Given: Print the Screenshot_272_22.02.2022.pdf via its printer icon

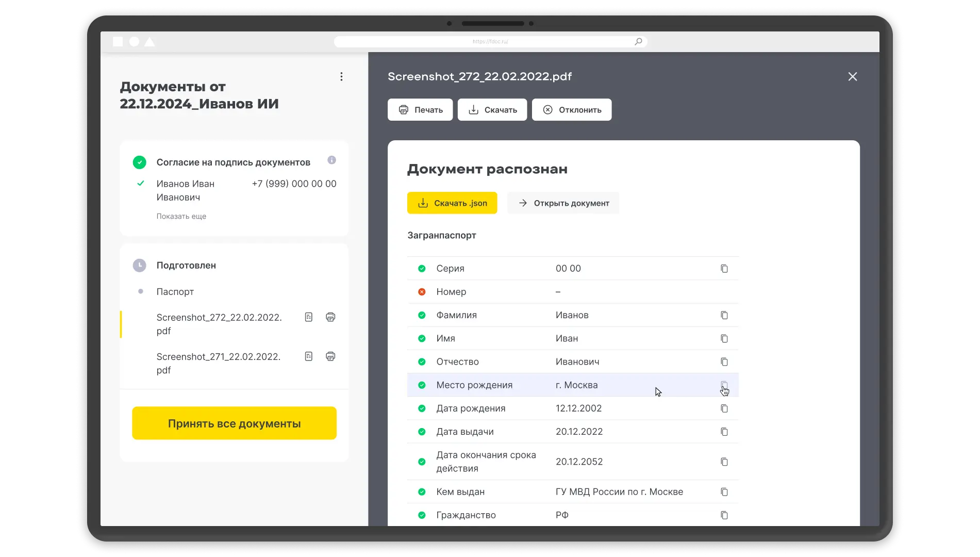Looking at the screenshot, I should 330,317.
